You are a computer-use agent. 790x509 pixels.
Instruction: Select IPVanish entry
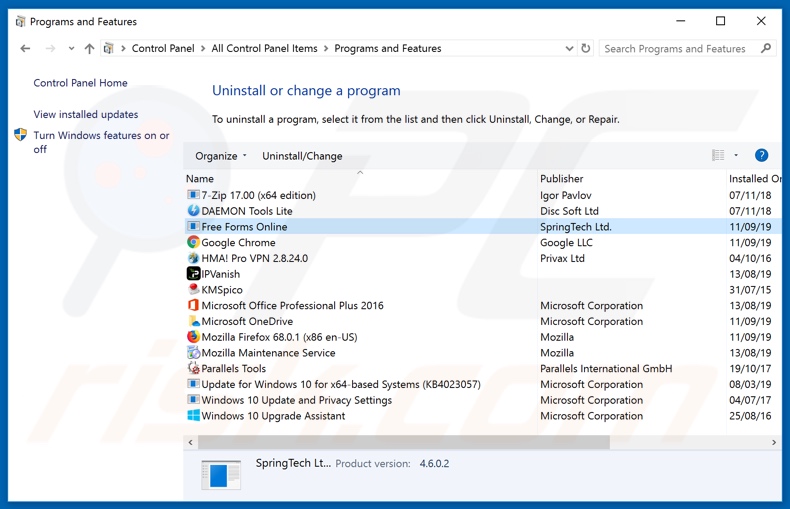tap(221, 274)
